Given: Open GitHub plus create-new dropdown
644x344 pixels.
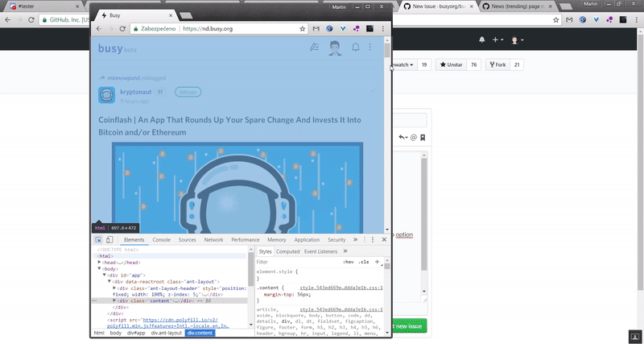Looking at the screenshot, I should (x=497, y=39).
